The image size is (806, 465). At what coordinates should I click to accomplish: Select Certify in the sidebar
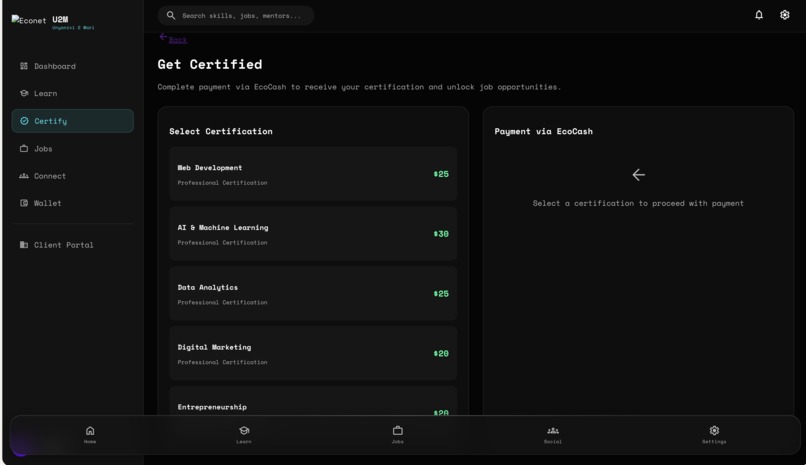pos(72,121)
